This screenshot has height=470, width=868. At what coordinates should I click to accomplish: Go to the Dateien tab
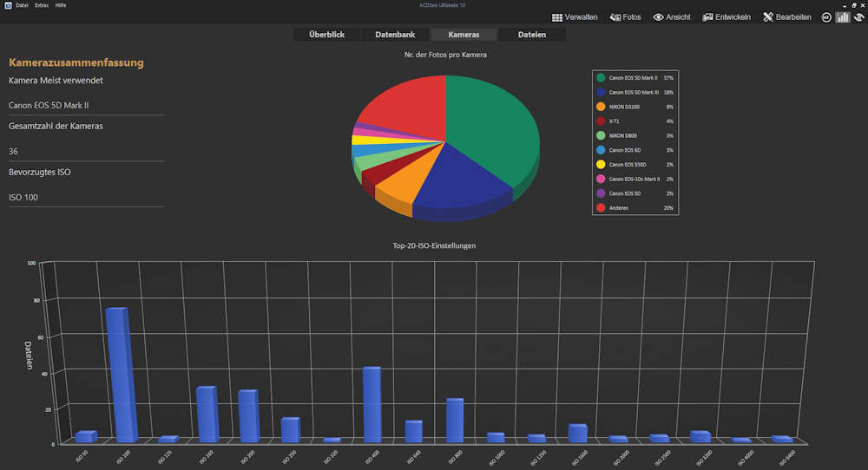click(x=532, y=35)
